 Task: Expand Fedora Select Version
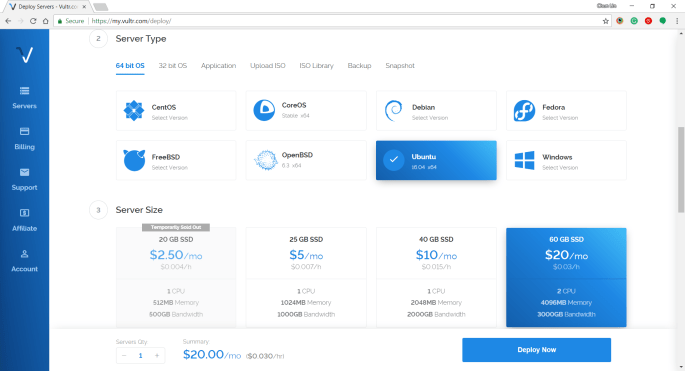tap(560, 118)
